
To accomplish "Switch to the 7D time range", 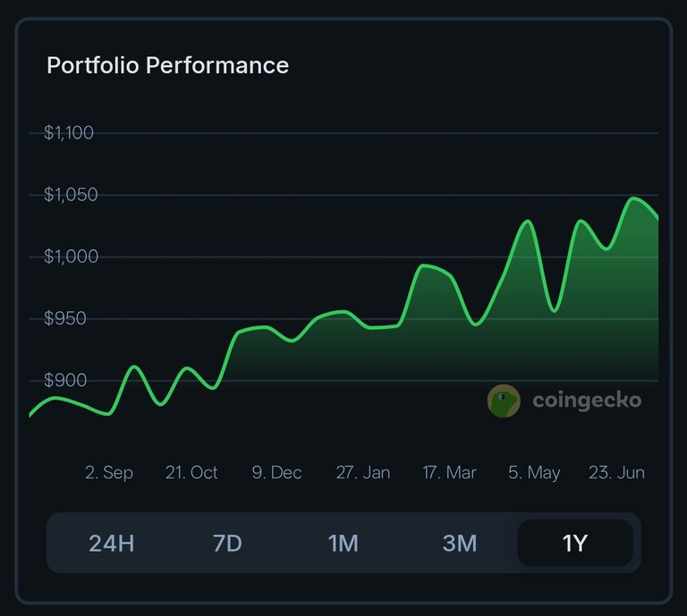I will [x=227, y=544].
